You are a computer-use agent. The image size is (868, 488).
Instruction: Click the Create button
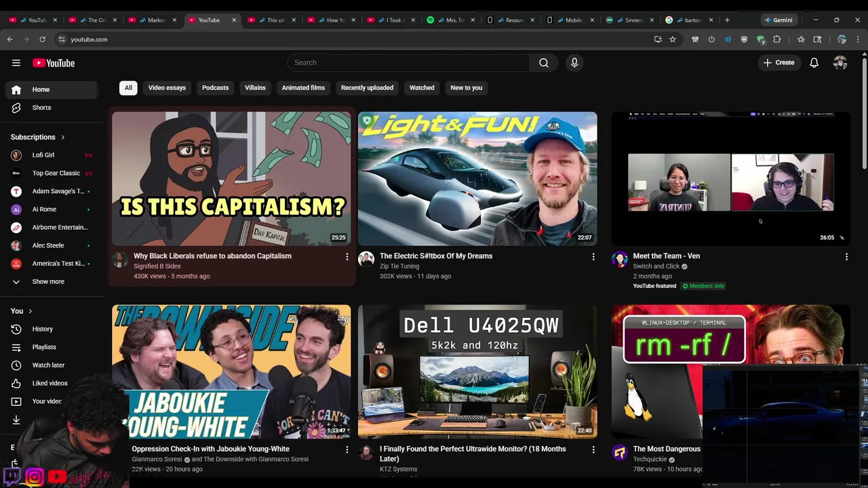(x=778, y=62)
